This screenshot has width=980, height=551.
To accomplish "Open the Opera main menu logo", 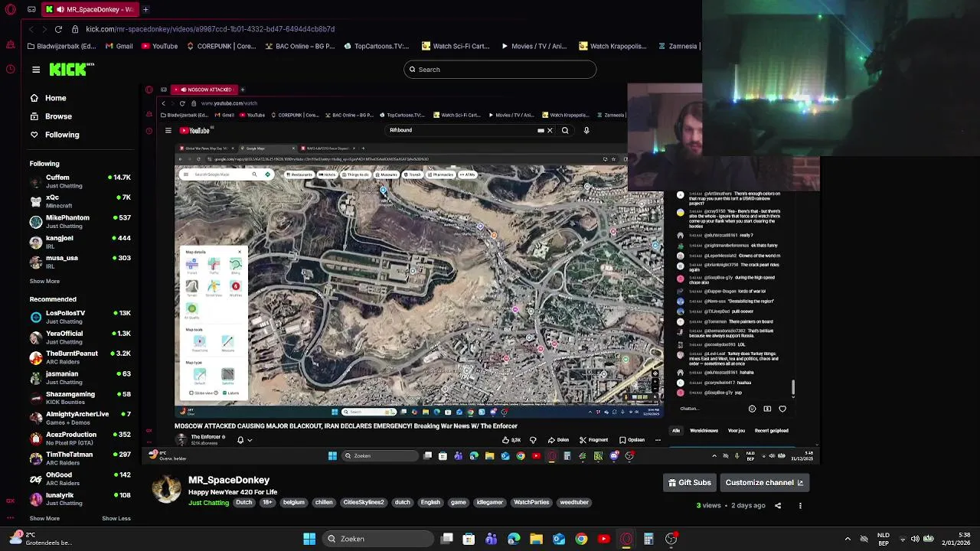I will click(x=10, y=9).
